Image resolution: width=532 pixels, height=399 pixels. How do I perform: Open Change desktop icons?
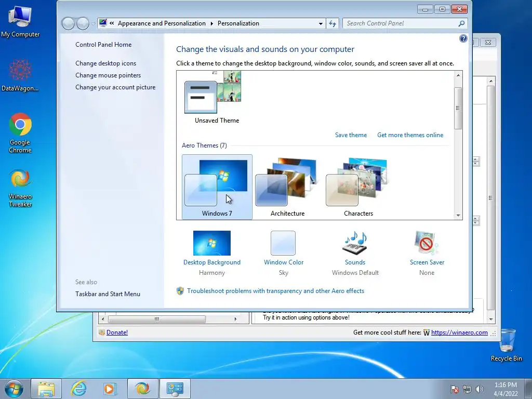coord(105,63)
